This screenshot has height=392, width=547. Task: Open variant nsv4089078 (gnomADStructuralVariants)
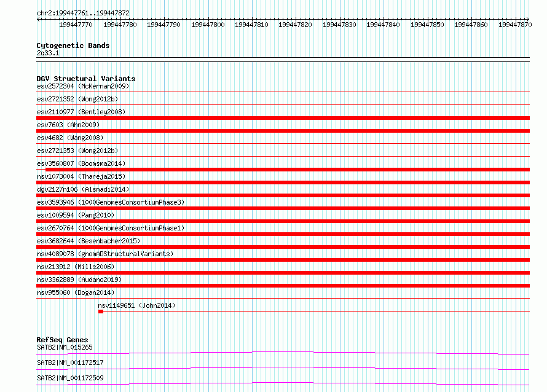105,254
